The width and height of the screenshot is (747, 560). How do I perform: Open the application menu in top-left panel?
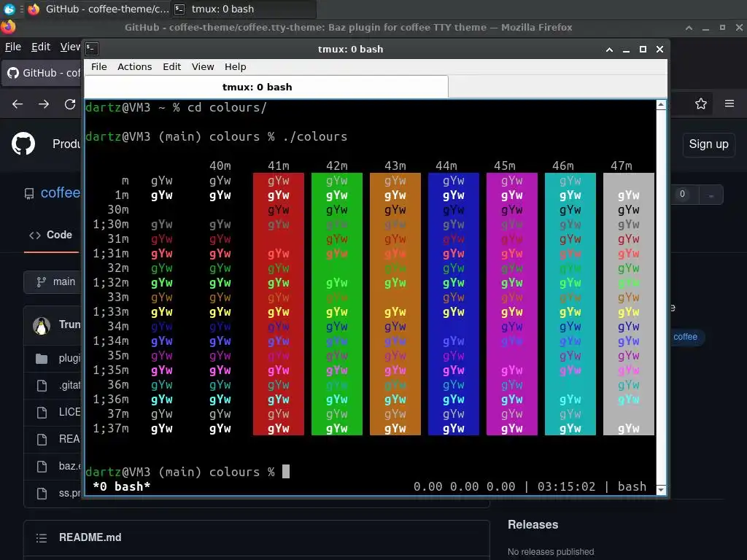pyautogui.click(x=9, y=9)
